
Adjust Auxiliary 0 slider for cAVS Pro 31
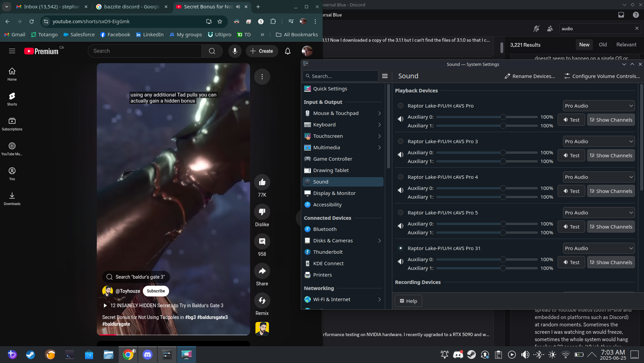click(x=487, y=259)
